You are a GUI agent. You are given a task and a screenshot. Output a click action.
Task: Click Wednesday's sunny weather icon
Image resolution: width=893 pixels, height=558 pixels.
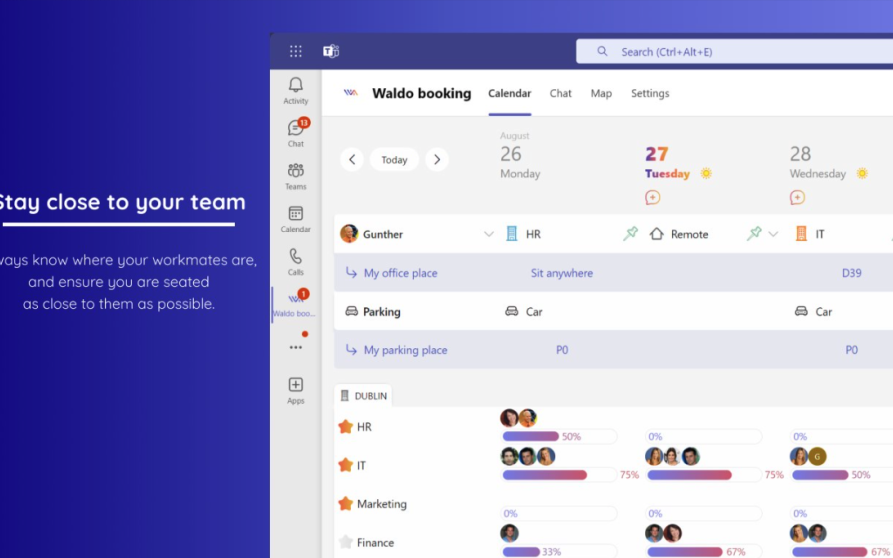(862, 173)
